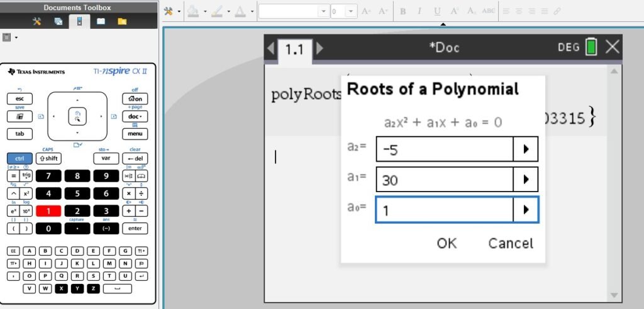Click the 10 to the x key
The width and height of the screenshot is (644, 309).
(x=26, y=211)
